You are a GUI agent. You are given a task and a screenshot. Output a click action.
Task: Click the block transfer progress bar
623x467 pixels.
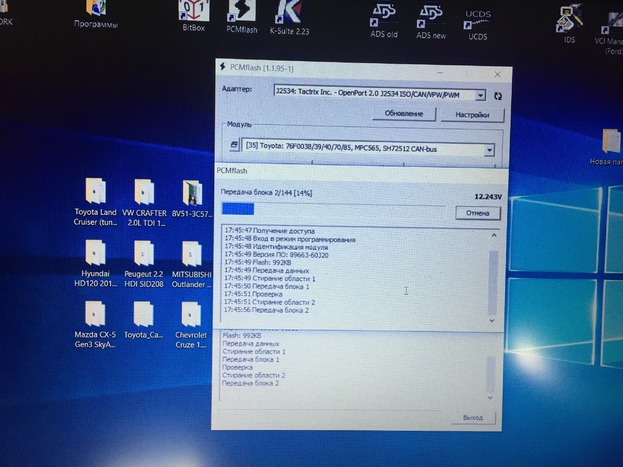point(333,209)
